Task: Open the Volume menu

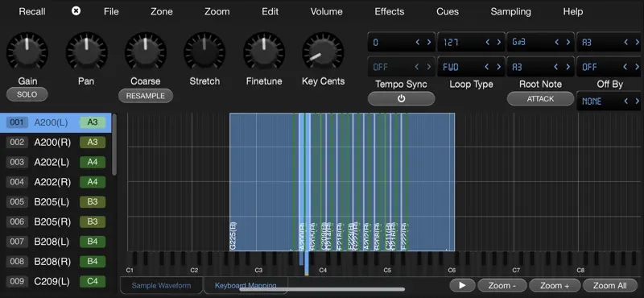Action: point(327,11)
